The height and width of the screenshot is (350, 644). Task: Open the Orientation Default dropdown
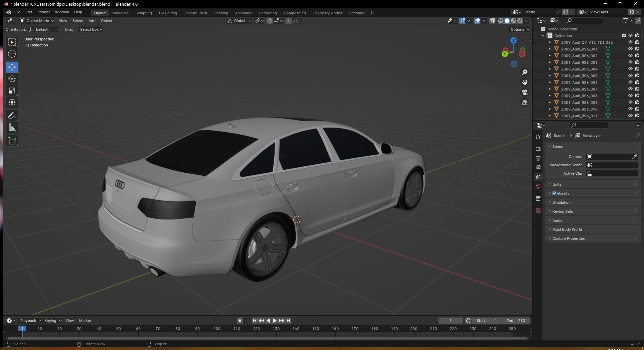click(x=44, y=29)
